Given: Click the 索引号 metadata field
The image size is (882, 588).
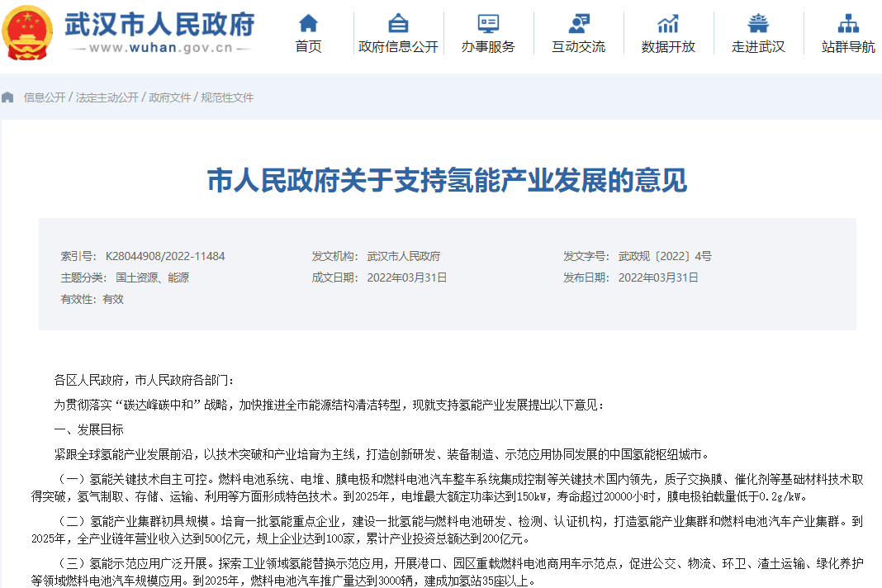Looking at the screenshot, I should point(145,256).
